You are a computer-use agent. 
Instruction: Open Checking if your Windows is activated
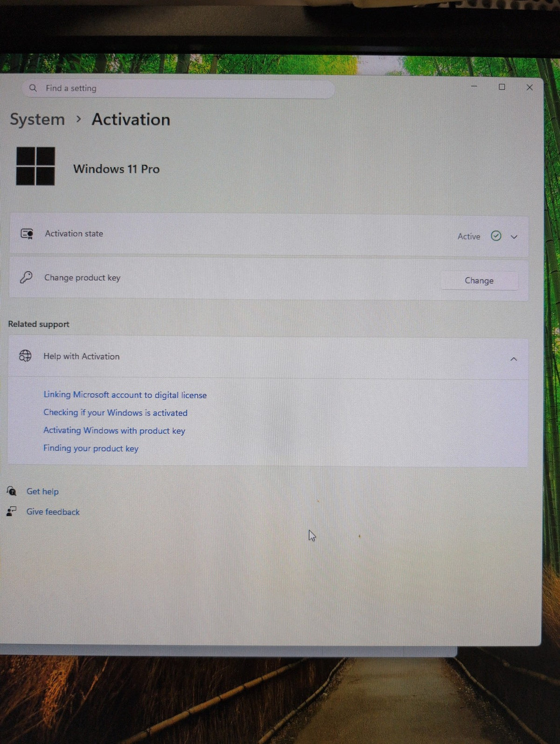115,412
